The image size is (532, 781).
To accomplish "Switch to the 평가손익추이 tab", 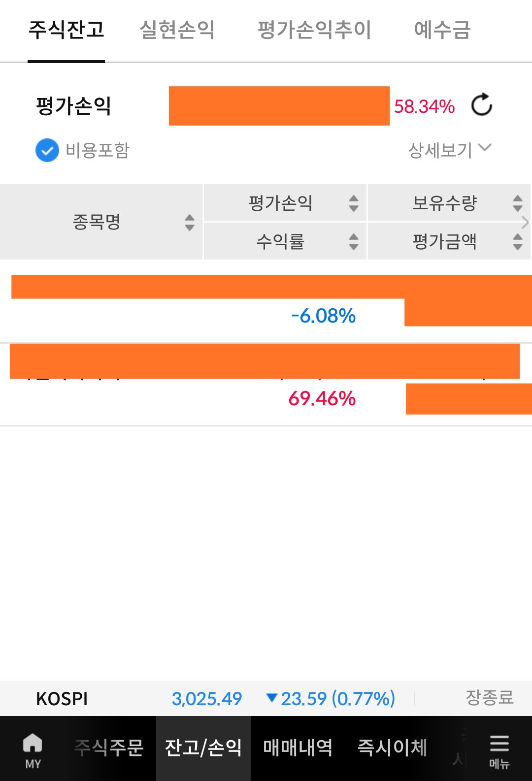I will pos(314,30).
